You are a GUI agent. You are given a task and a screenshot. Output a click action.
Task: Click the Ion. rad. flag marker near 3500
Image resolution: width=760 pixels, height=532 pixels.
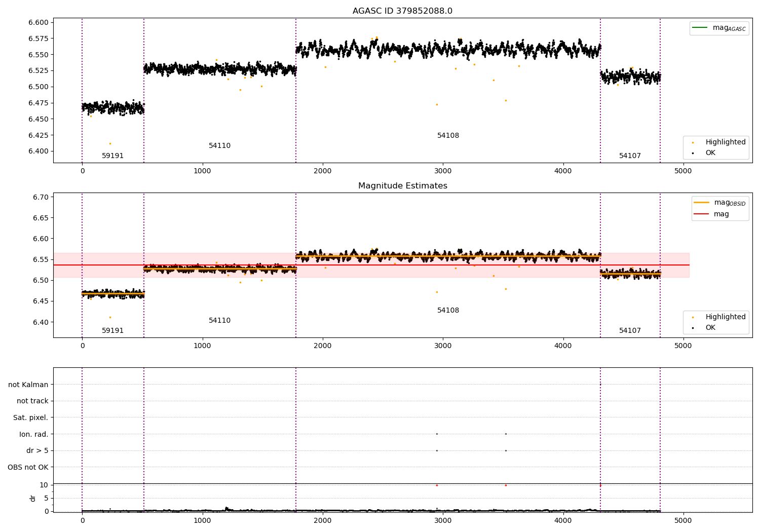[x=506, y=434]
